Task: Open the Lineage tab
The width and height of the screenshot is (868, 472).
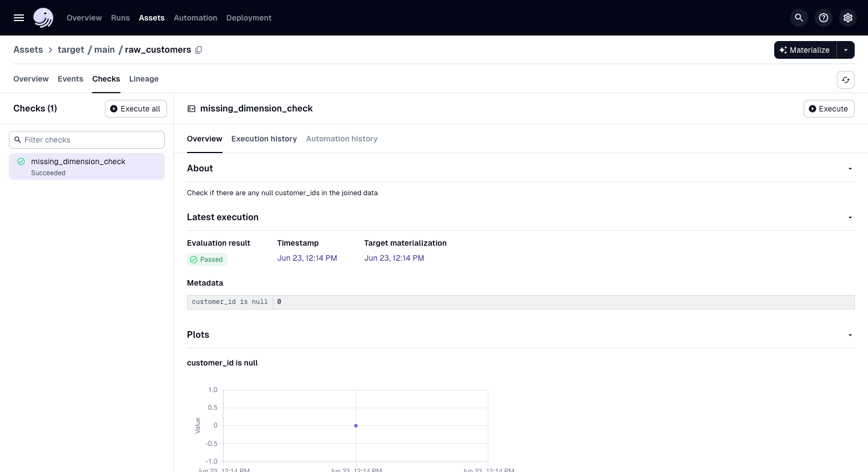Action: tap(144, 79)
